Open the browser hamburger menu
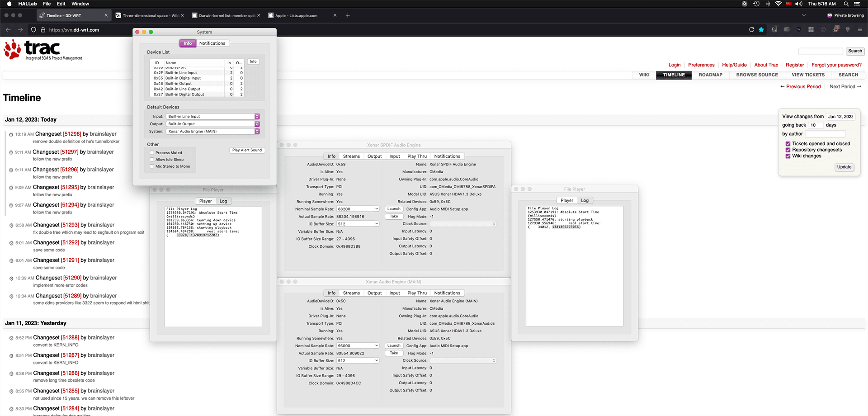 click(x=859, y=29)
